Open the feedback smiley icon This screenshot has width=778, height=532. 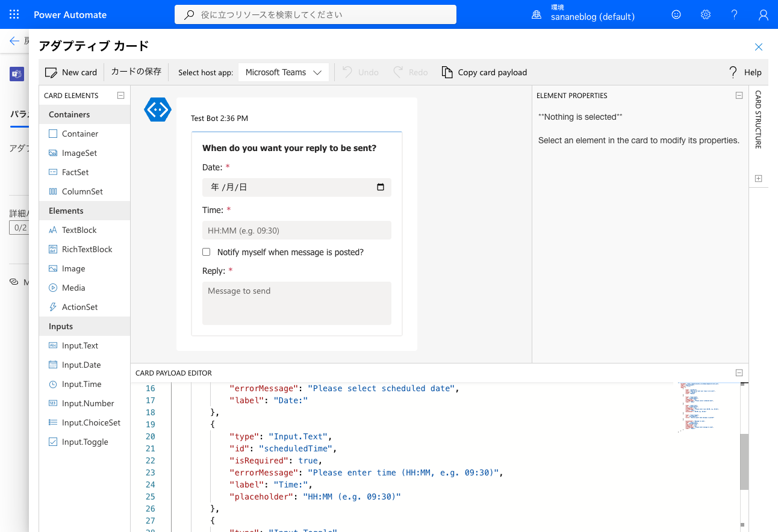tap(676, 14)
